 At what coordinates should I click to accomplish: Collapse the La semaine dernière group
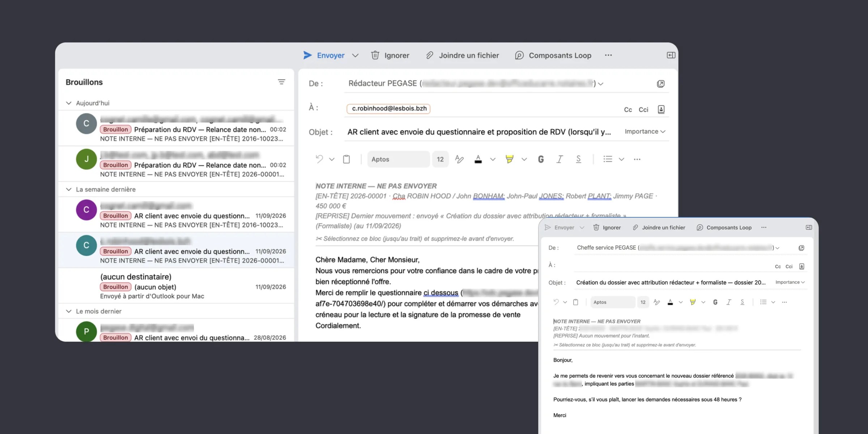coord(69,189)
